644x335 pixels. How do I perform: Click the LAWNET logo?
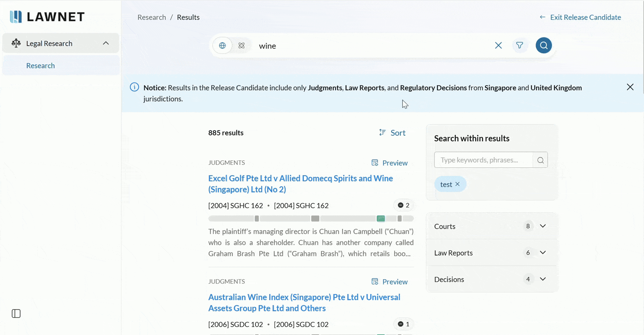[47, 17]
